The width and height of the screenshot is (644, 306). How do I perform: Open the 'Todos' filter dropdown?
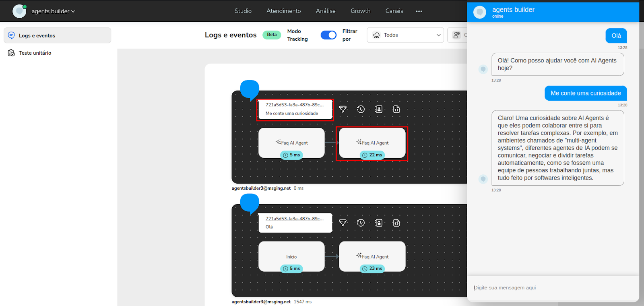click(405, 35)
